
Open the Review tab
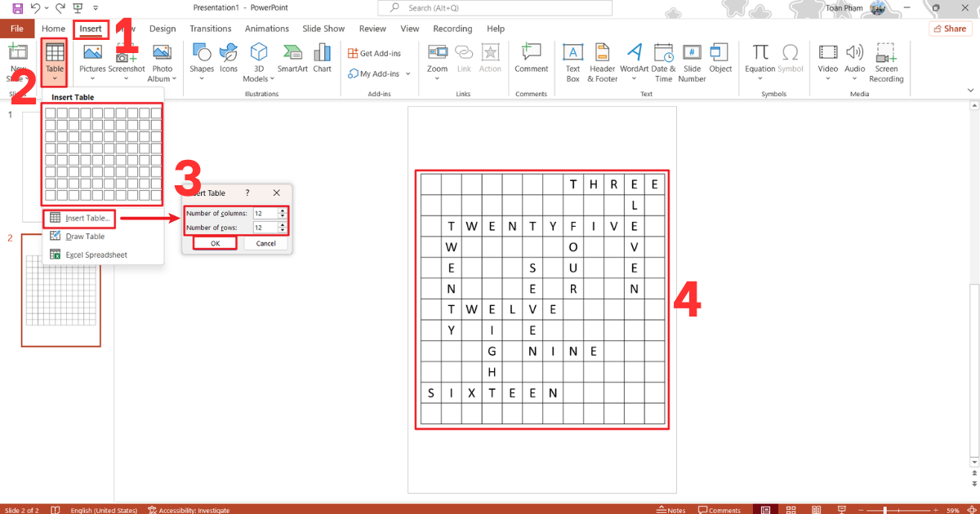coord(372,29)
